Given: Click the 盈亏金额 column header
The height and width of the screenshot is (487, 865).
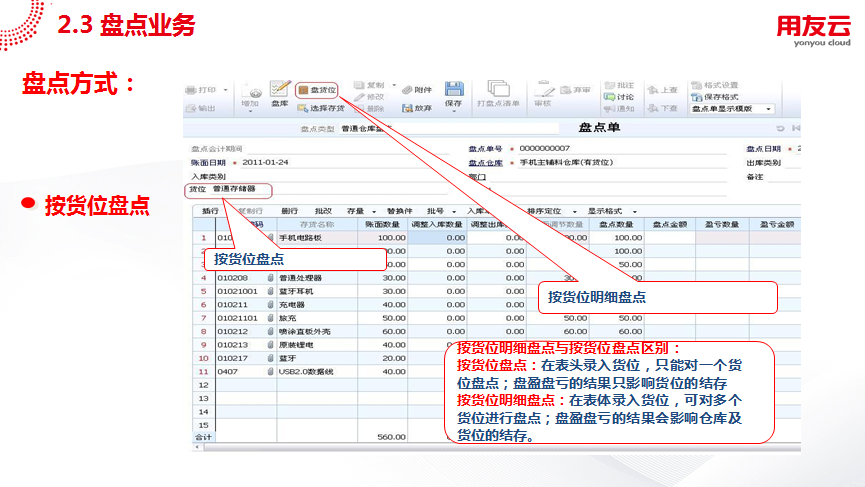Looking at the screenshot, I should (x=776, y=224).
